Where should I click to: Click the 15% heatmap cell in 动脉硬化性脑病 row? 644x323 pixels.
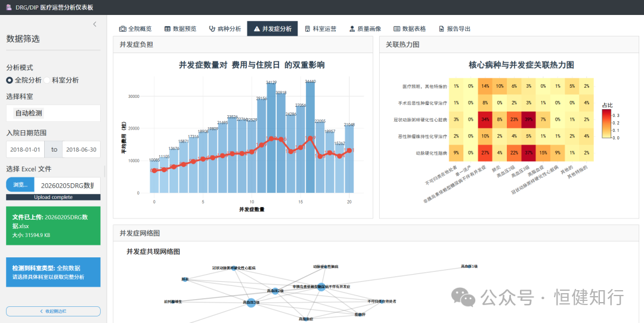point(543,153)
